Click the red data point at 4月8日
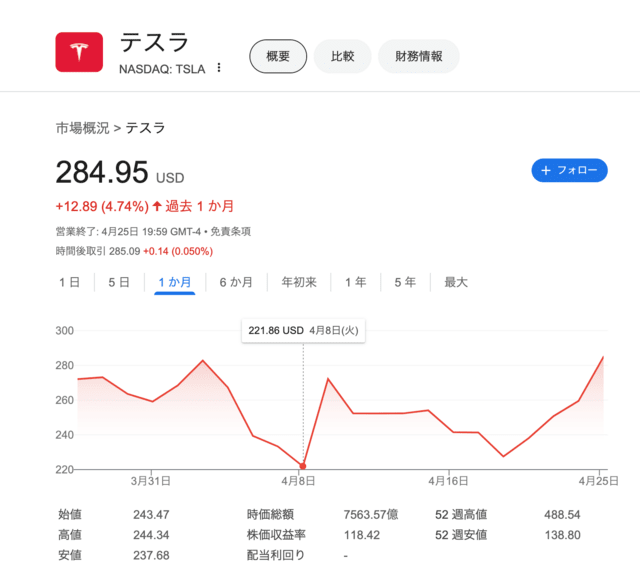Screen dimensions: 640x562 (x=303, y=466)
